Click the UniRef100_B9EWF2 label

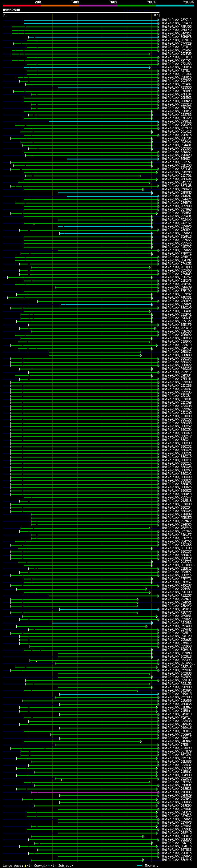click(x=177, y=836)
